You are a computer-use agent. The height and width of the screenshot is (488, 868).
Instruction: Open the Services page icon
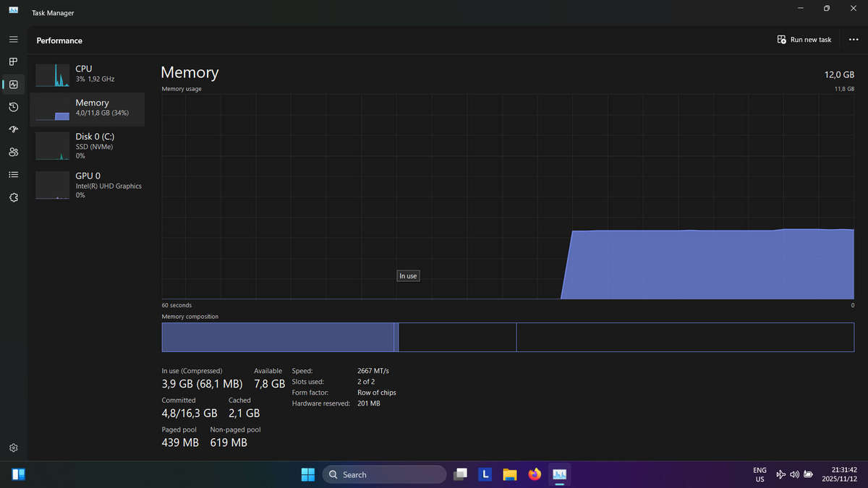[x=13, y=197]
